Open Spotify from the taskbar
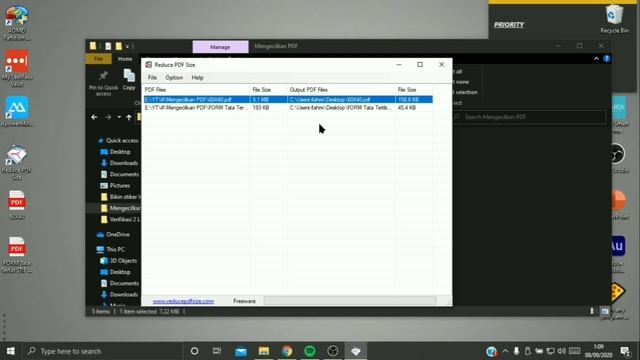The height and width of the screenshot is (360, 640). point(310,351)
